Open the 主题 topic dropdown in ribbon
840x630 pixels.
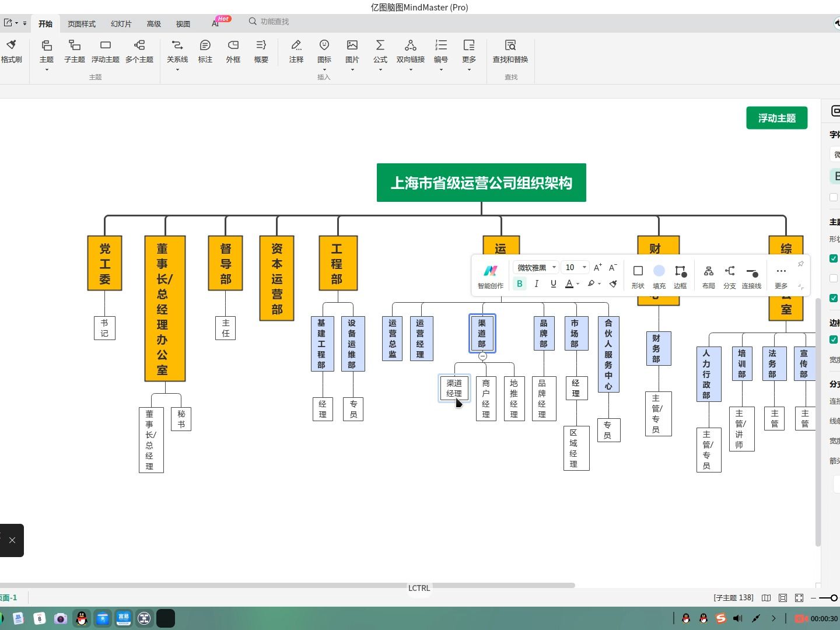pyautogui.click(x=47, y=70)
